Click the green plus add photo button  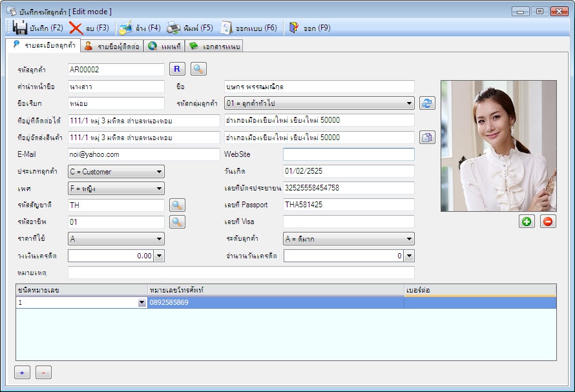527,222
